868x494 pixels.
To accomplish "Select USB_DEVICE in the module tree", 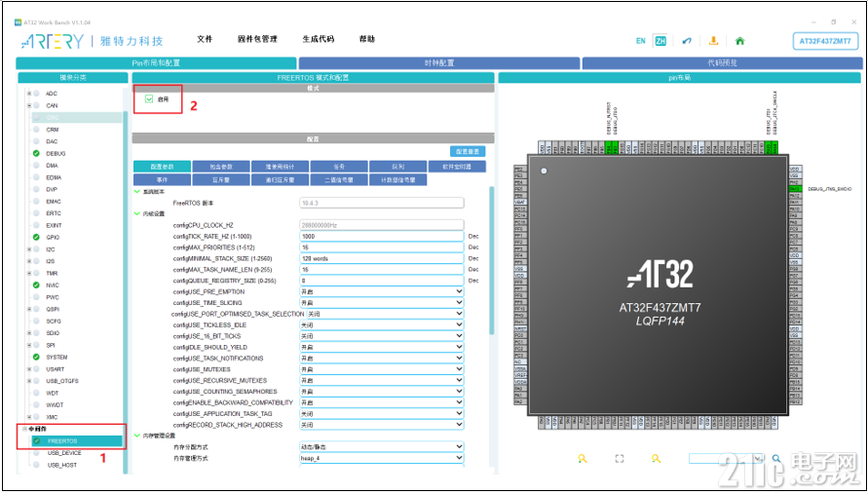I will click(x=64, y=453).
